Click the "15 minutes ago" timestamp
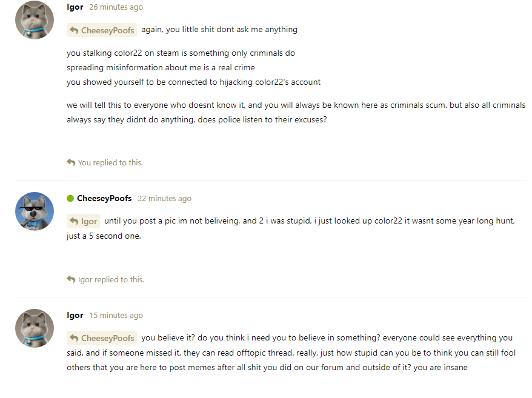Image resolution: width=532 pixels, height=398 pixels. tap(116, 316)
